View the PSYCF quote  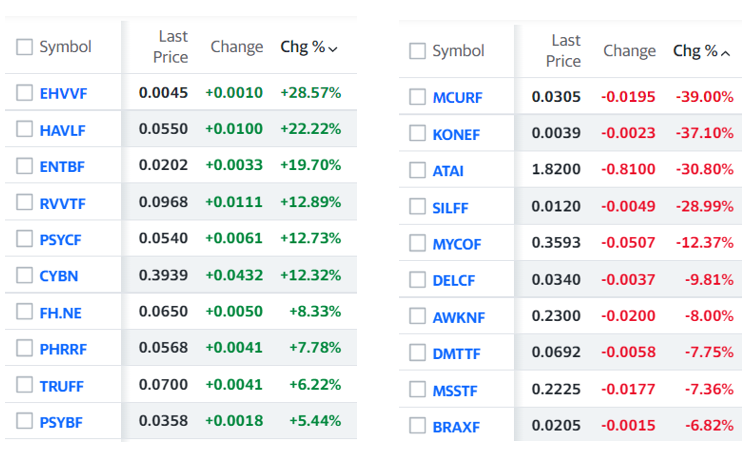[61, 240]
